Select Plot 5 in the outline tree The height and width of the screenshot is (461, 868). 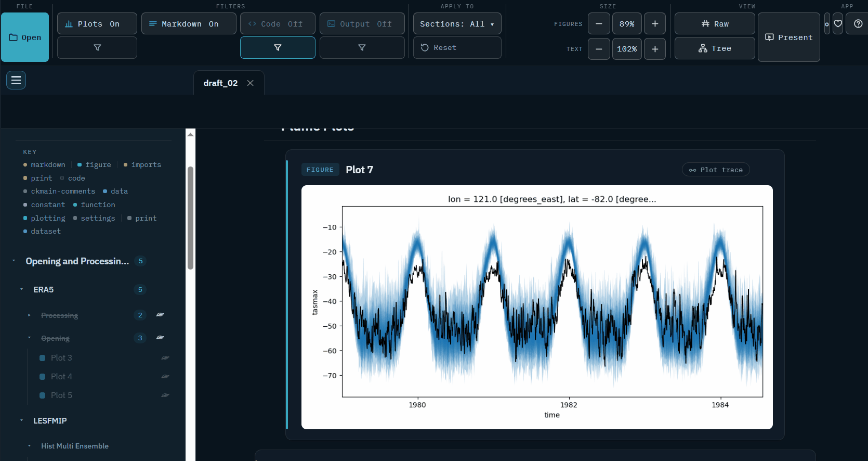[x=61, y=395]
